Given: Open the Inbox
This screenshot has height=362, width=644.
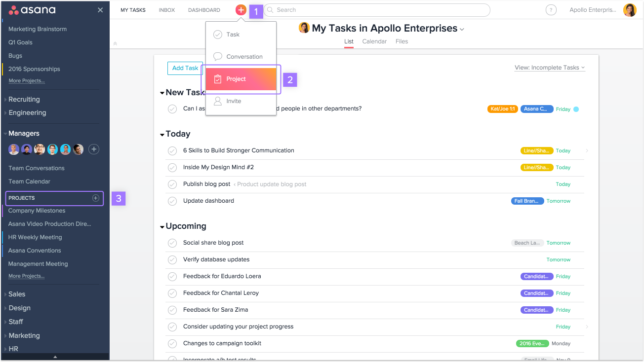Looking at the screenshot, I should (x=167, y=10).
